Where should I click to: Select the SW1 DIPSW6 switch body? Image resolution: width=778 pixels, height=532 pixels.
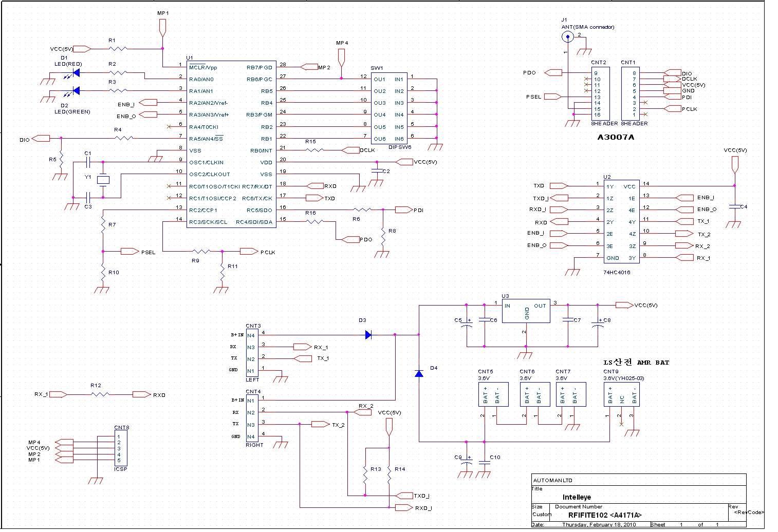[390, 108]
